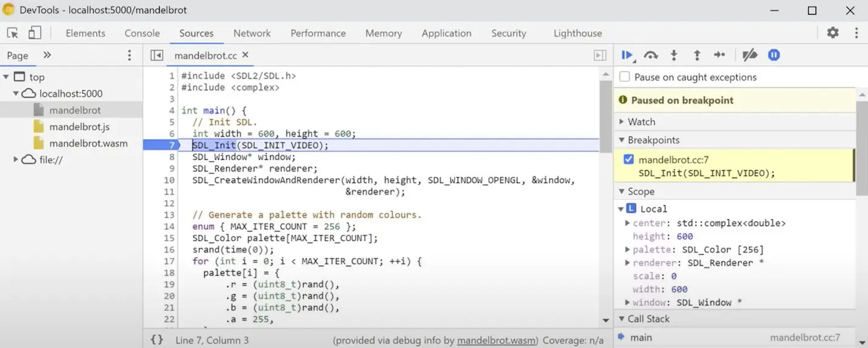Open the Network tab
The height and width of the screenshot is (348, 868).
tap(252, 34)
